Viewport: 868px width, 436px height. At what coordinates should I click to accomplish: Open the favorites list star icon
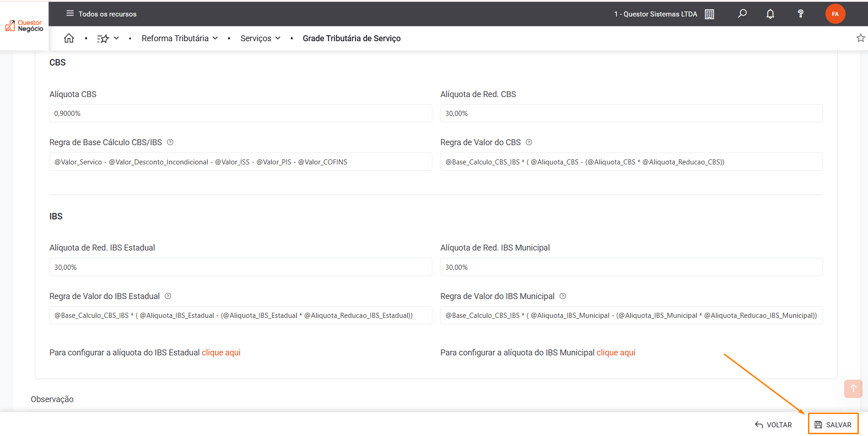(103, 38)
